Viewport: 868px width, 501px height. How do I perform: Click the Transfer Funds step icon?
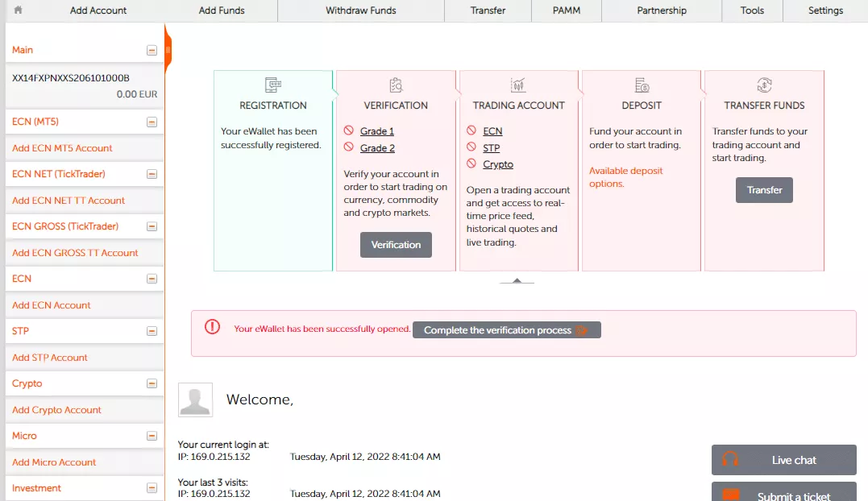pyautogui.click(x=765, y=85)
